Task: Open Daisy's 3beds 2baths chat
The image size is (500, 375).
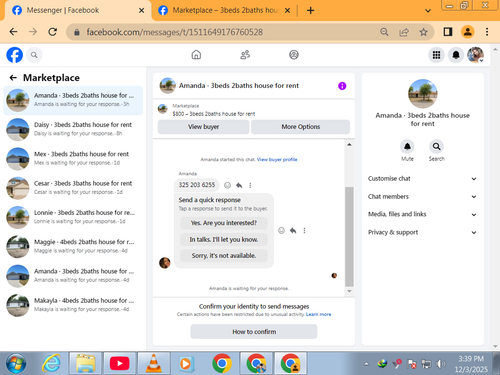Action: tap(73, 129)
